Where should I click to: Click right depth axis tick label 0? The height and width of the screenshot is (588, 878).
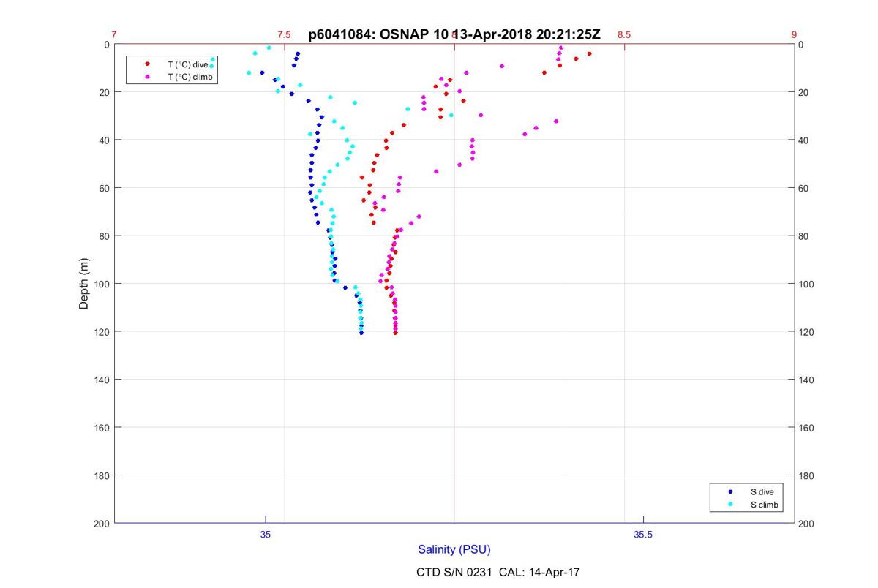coord(801,45)
